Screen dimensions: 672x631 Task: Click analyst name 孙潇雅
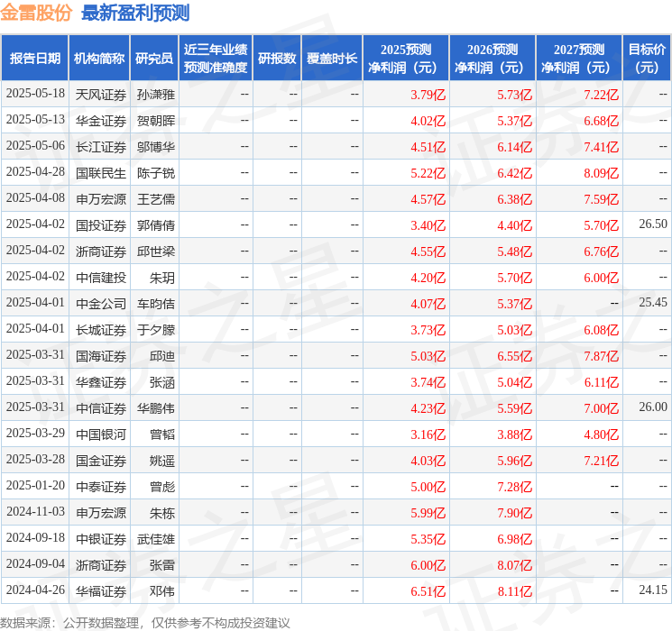156,95
